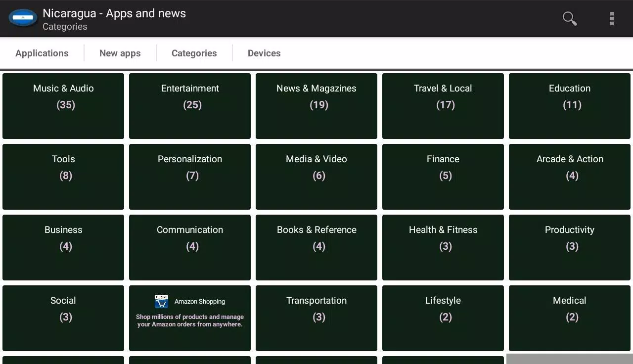Click the search magnifier icon

tap(570, 19)
